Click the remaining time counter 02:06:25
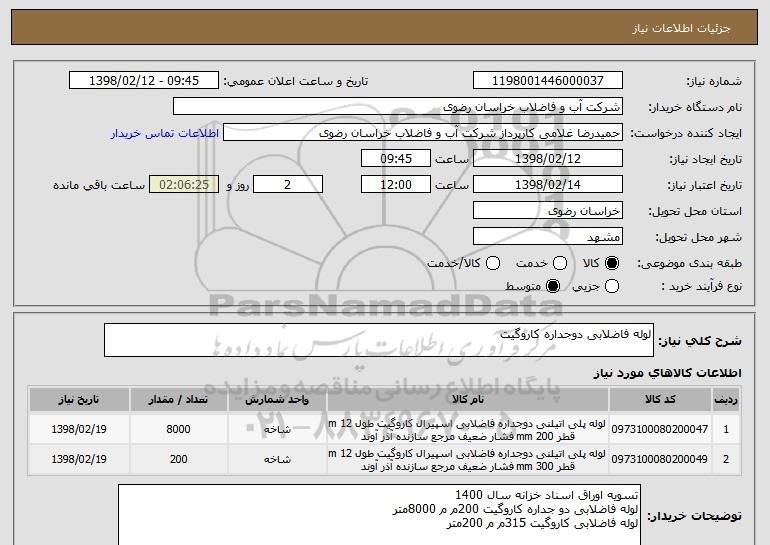This screenshot has height=545, width=770. 184,184
